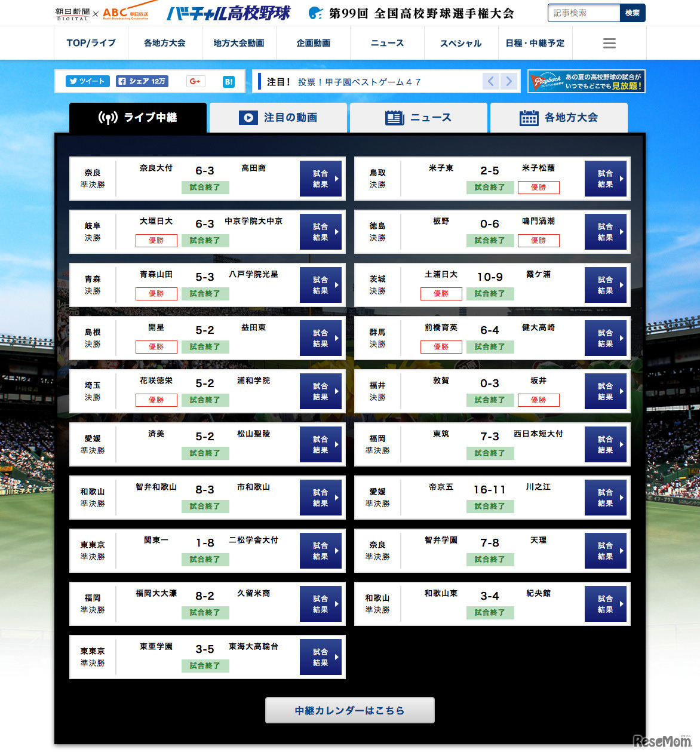Open 試合結果 for 花咲徳栄 vs 浦和学院

(x=321, y=391)
